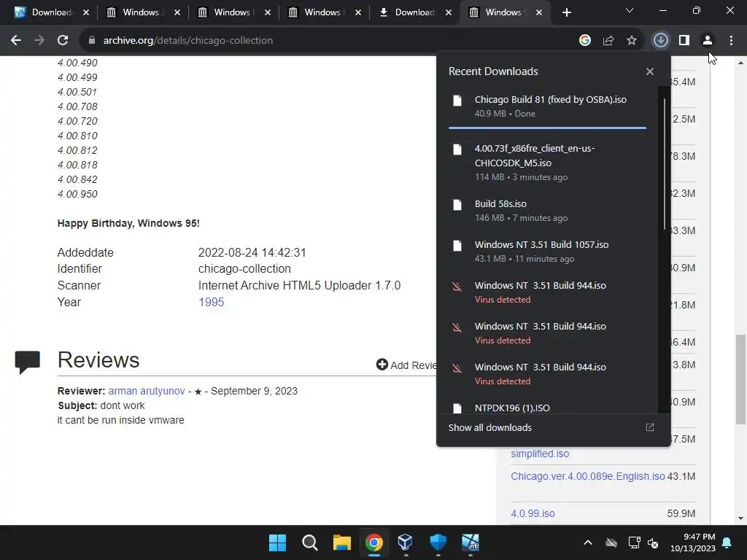Screen dimensions: 747x560
Task: Open external-link icon beside Show all downloads
Action: click(650, 427)
